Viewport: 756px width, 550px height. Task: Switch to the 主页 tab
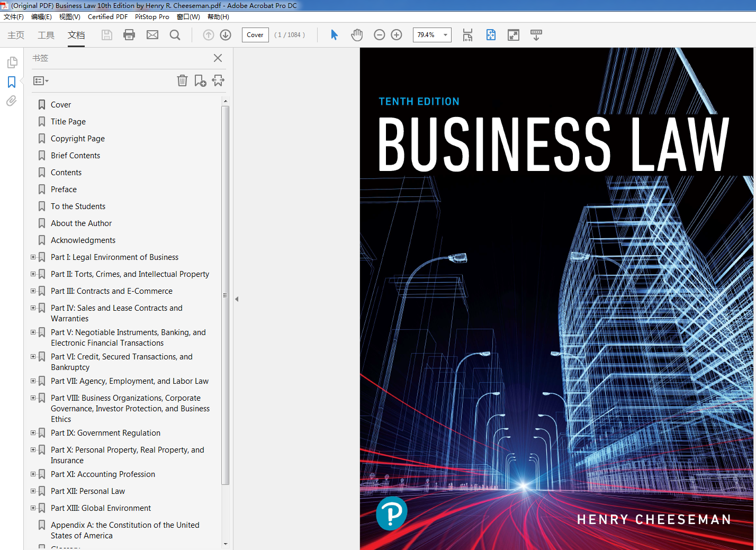(x=16, y=35)
